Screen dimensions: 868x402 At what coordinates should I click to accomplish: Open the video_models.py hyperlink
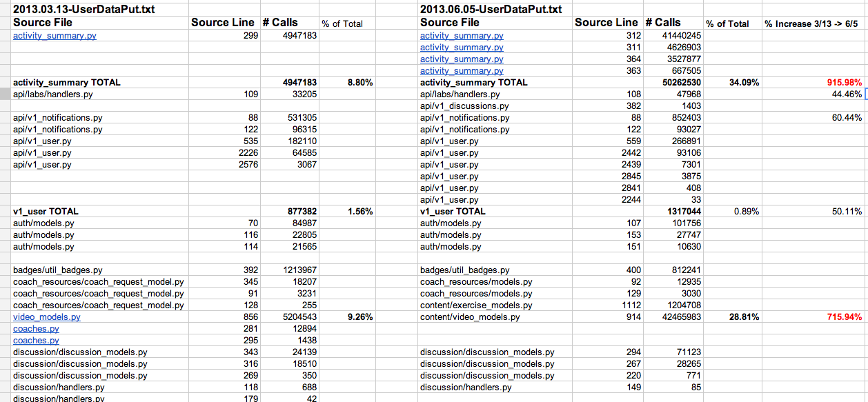pyautogui.click(x=47, y=317)
